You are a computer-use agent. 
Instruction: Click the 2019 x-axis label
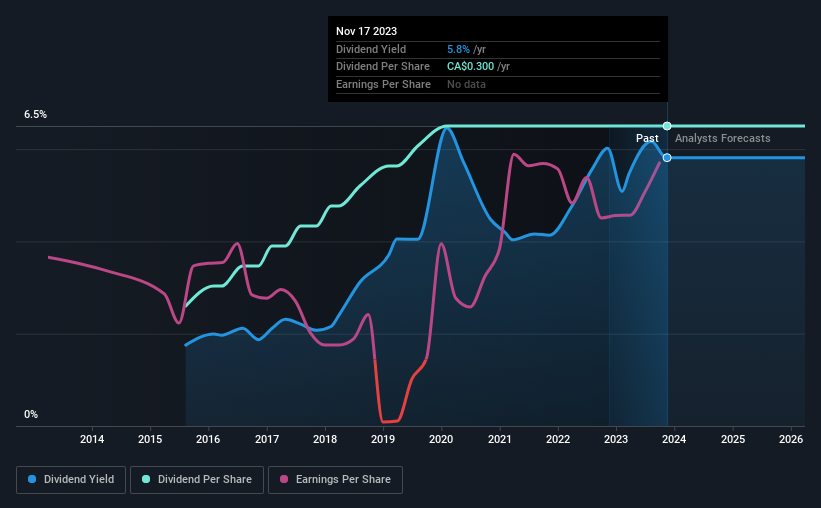[x=383, y=439]
